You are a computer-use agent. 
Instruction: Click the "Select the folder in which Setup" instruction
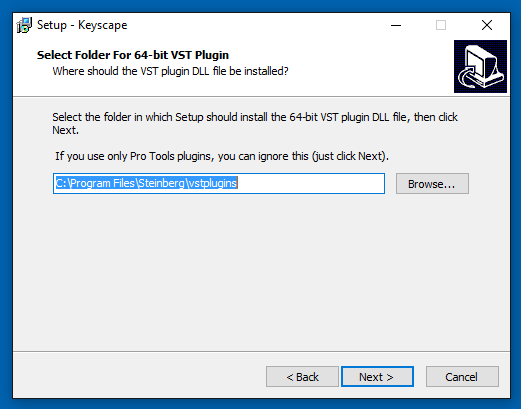point(255,123)
